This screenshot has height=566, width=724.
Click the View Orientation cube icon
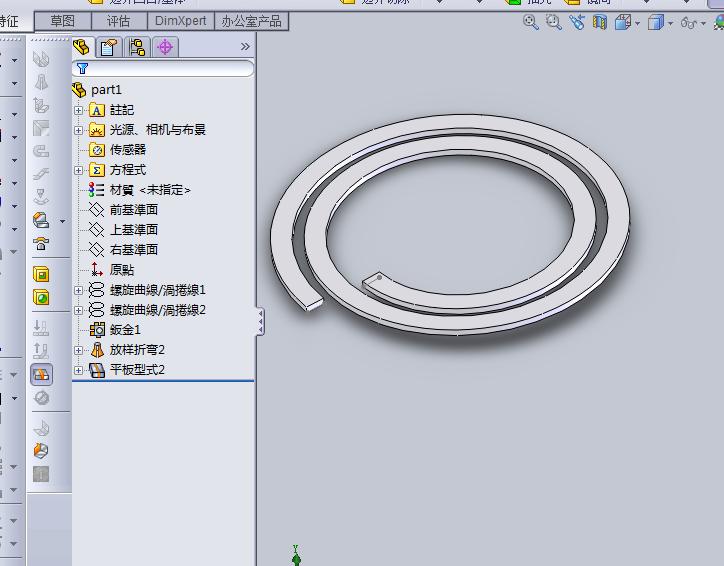tap(623, 22)
